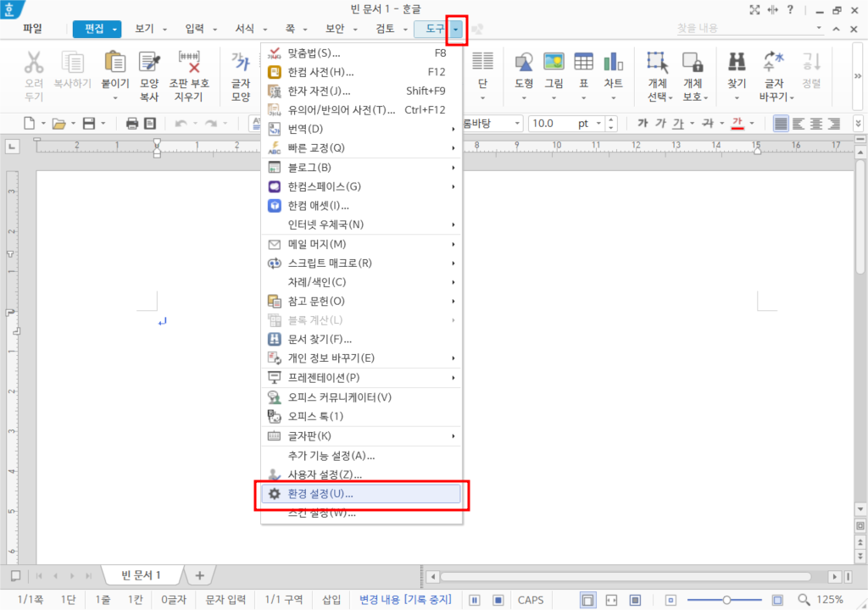Click the Copy (복사하기) icon

(72, 63)
